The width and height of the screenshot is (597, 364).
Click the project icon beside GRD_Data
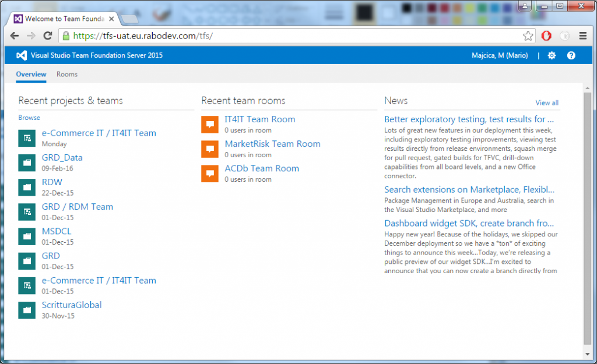[27, 163]
